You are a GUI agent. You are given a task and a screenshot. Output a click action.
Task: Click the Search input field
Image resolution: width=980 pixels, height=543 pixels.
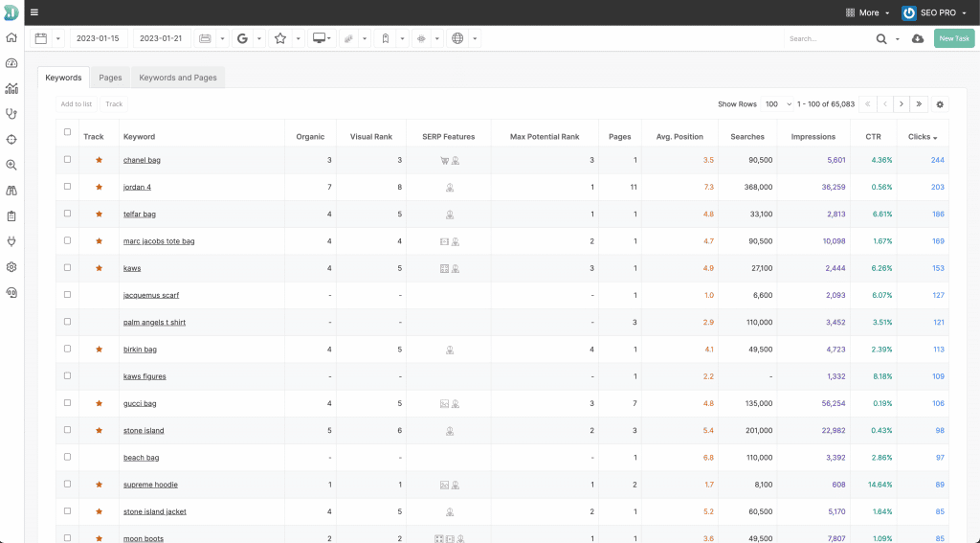click(828, 38)
